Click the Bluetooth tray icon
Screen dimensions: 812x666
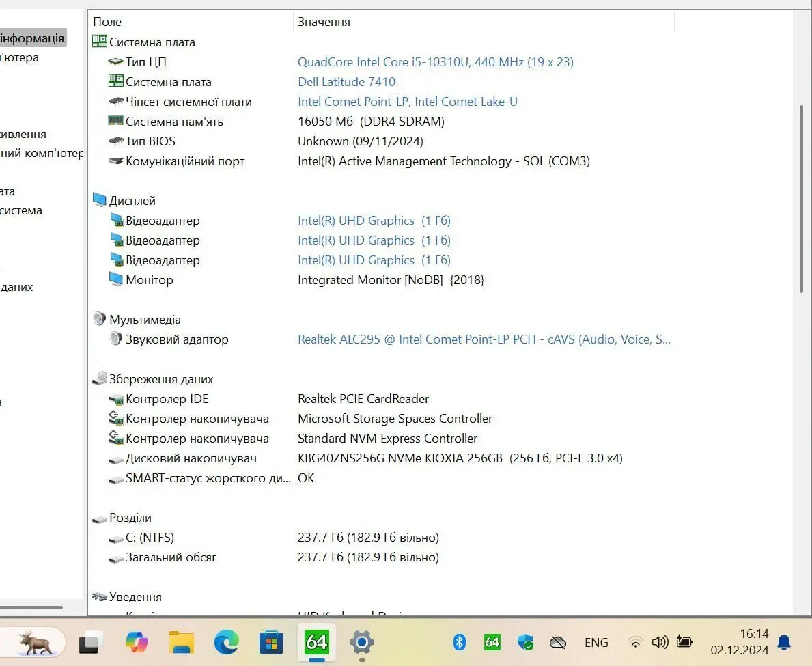(x=460, y=642)
